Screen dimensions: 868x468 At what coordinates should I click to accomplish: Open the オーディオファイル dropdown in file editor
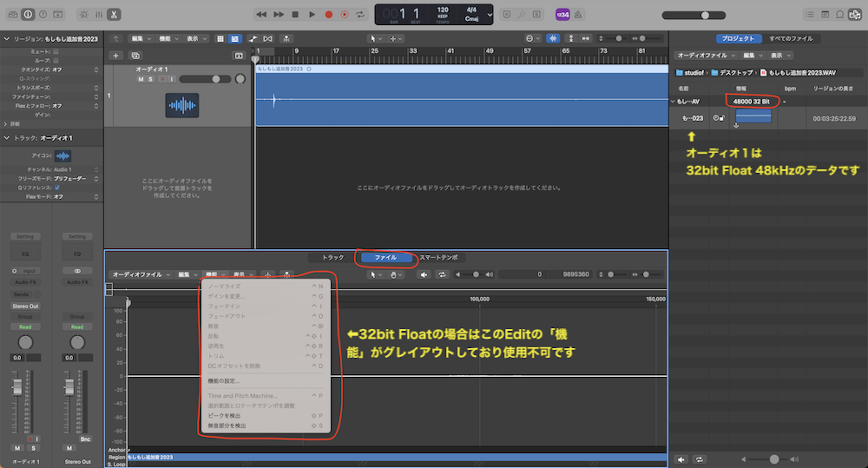click(141, 274)
